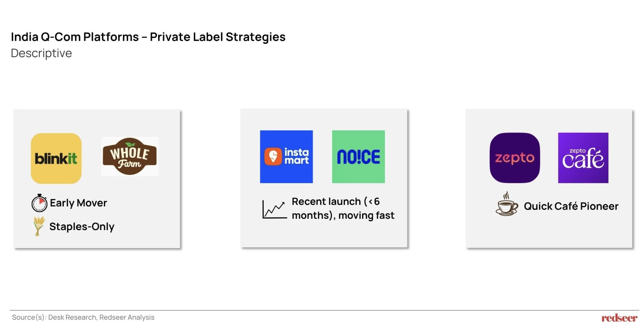This screenshot has width=644, height=331.
Task: Select the "Recent launch" description text
Action: click(x=343, y=208)
